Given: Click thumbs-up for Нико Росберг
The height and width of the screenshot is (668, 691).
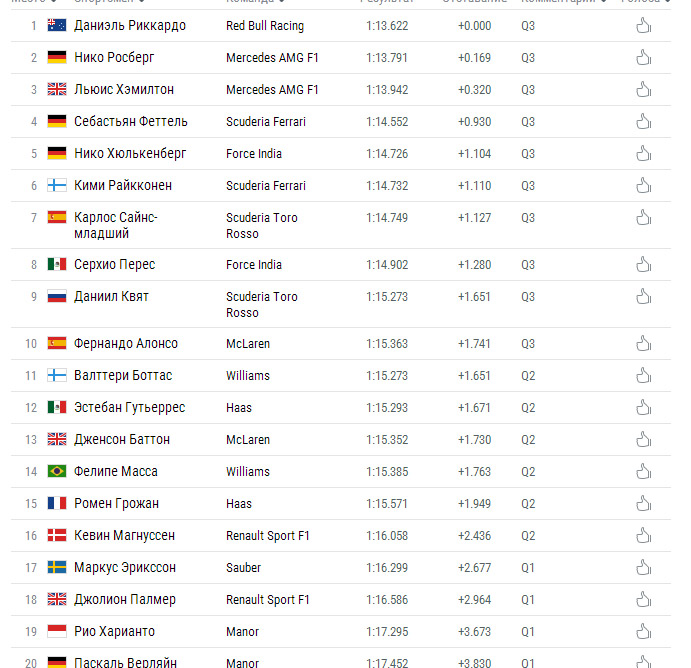Looking at the screenshot, I should (643, 58).
